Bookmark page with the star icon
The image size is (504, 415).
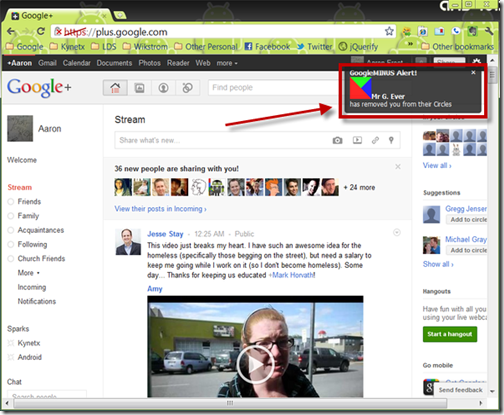point(389,32)
